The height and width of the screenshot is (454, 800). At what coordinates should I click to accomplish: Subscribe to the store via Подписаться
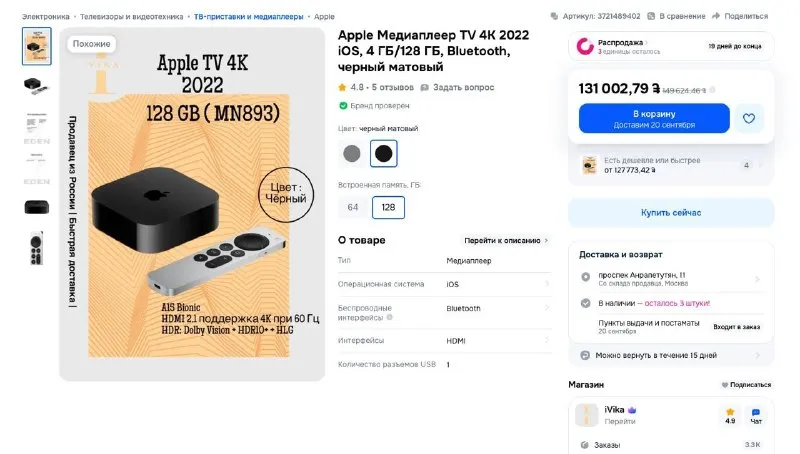(746, 385)
